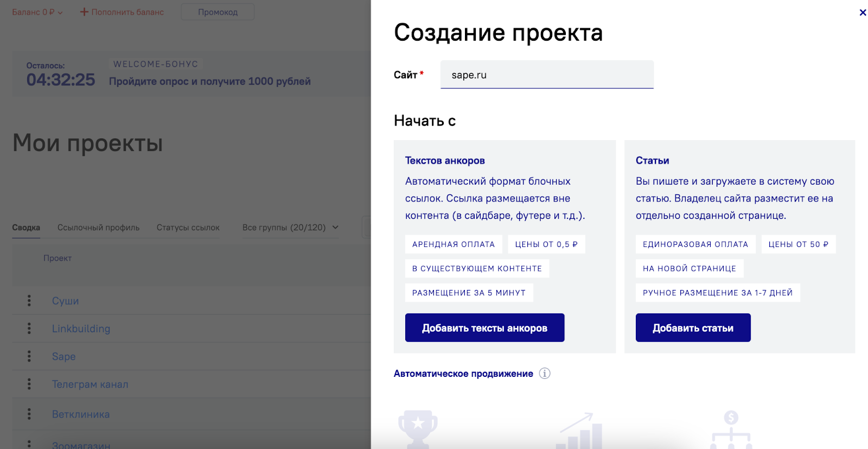Viewport: 868px width, 449px height.
Task: Close the project creation panel with X
Action: click(863, 12)
